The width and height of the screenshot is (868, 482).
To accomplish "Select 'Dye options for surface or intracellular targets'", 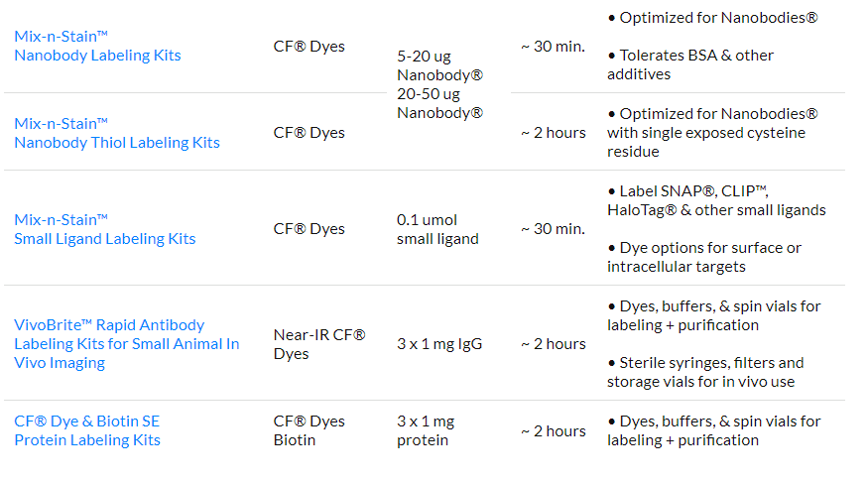I will 704,257.
